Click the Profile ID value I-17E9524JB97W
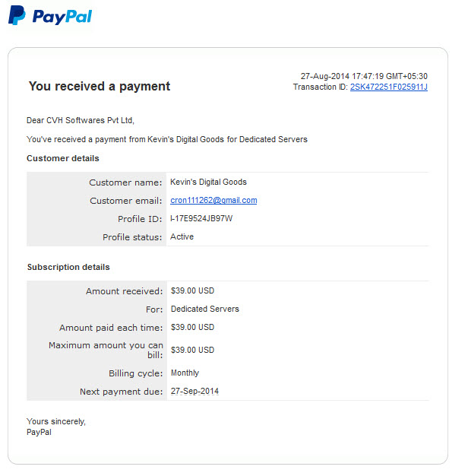This screenshot has width=468, height=476. click(201, 218)
